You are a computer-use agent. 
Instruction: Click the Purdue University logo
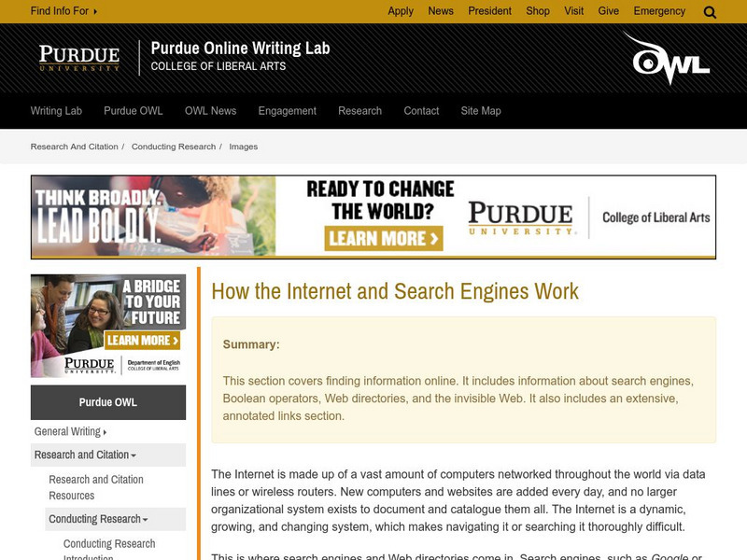79,58
